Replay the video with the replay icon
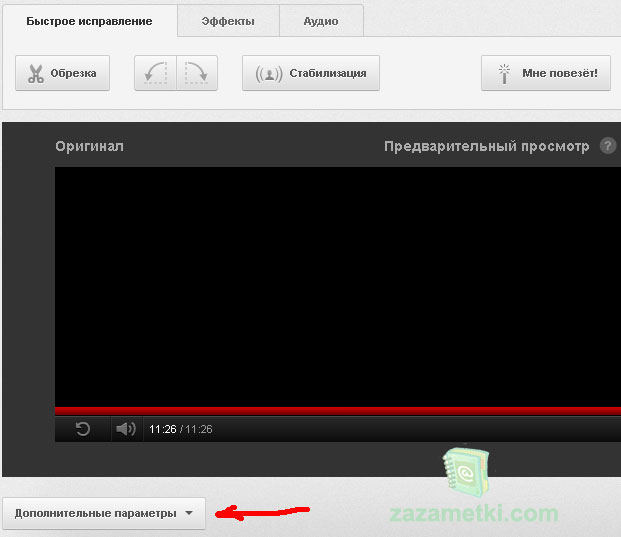621x537 pixels. (x=83, y=429)
